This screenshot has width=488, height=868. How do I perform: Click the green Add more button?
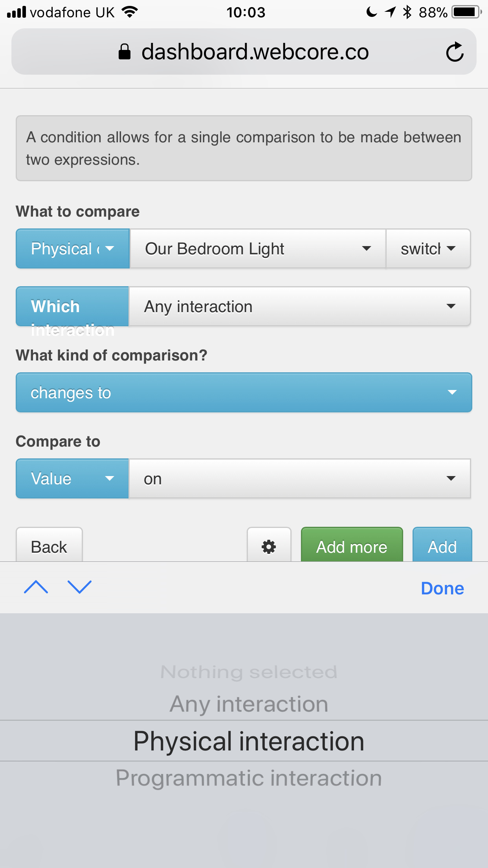tap(352, 546)
